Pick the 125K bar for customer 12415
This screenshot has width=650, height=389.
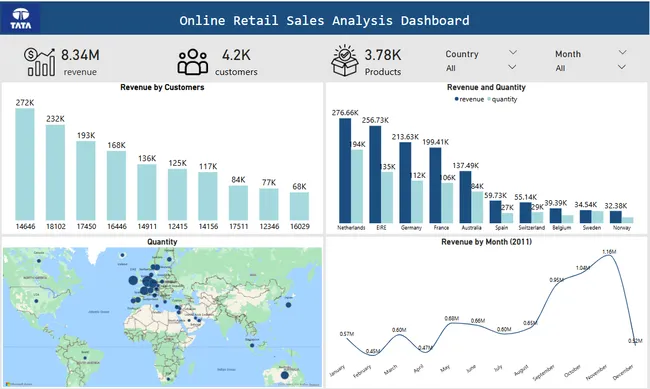tap(177, 194)
